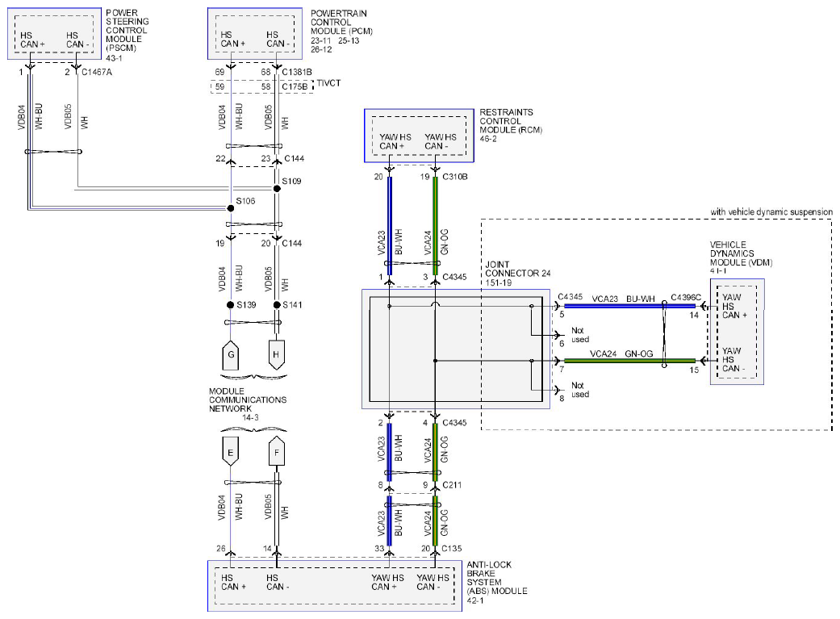This screenshot has width=840, height=619.
Task: Click the Powertrain Control Module box
Action: point(255,33)
